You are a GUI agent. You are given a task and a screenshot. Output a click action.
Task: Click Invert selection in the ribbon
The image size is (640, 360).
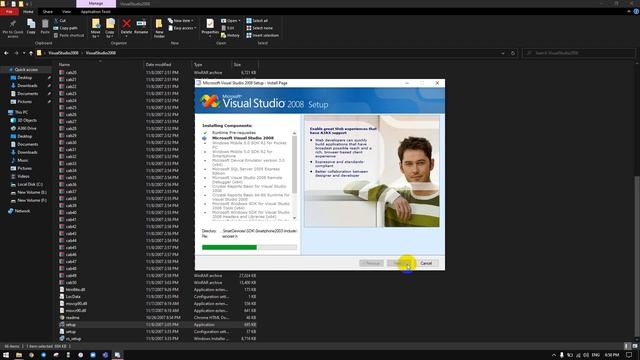[262, 36]
